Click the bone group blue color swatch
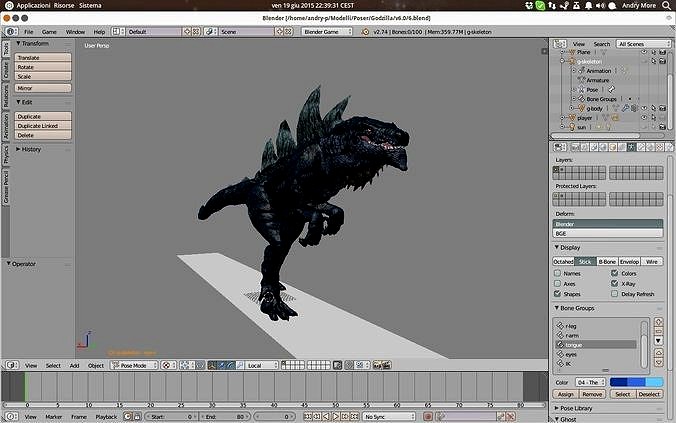Screen dimensions: 676x423 636,382
